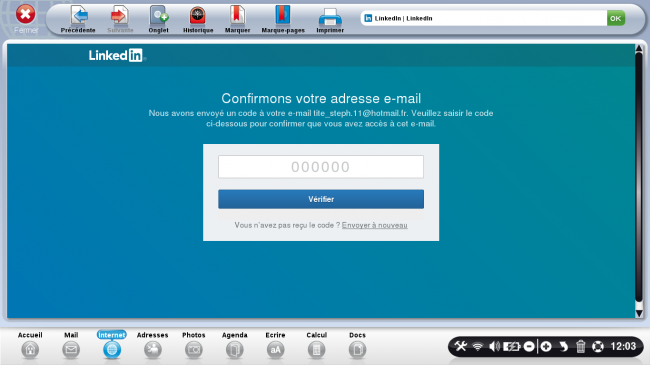
Task: Click the Suivante forward arrow
Action: 120,19
